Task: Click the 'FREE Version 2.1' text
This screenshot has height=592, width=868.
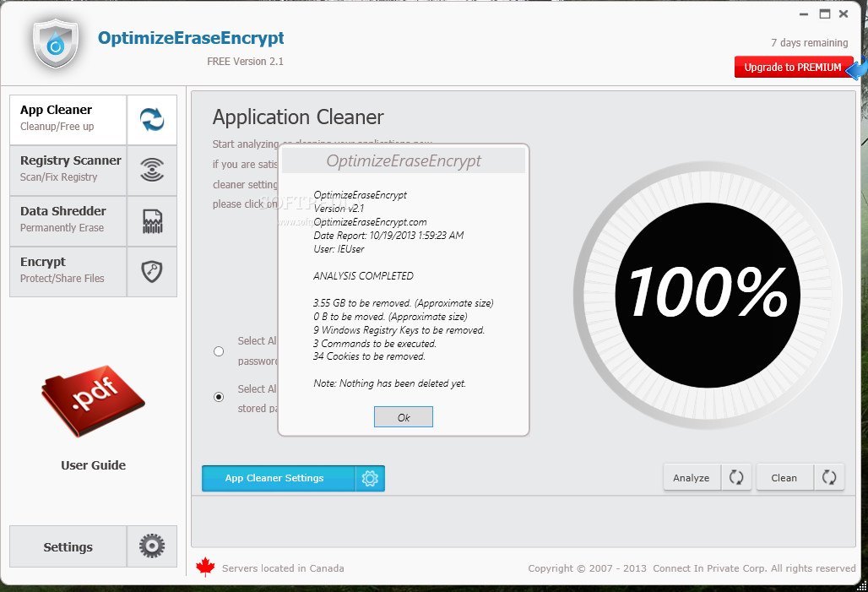Action: (x=245, y=62)
